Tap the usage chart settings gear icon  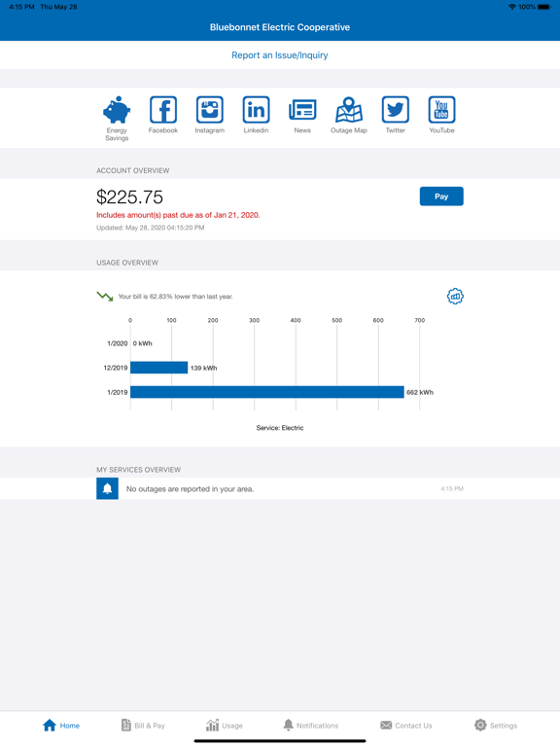point(455,297)
